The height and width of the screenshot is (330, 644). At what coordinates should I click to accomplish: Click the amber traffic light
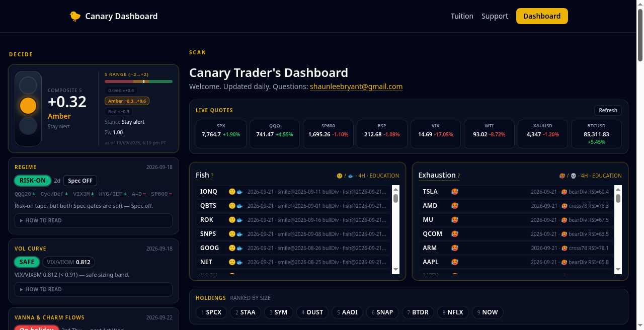28,105
